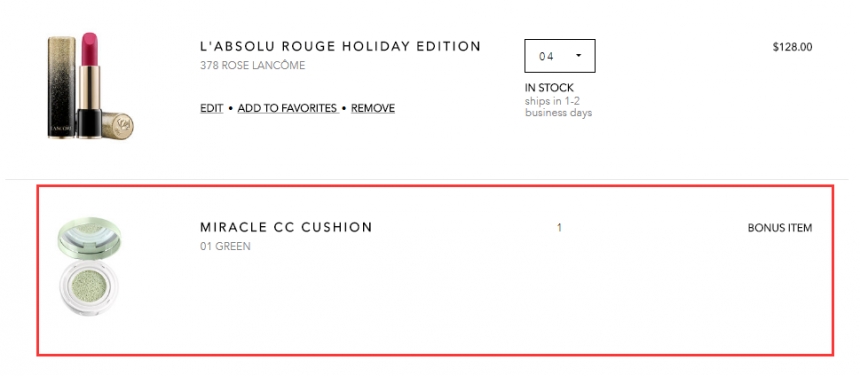Click the cushion compact's open mirrored lid
Screen dimensions: 860x376
point(89,238)
